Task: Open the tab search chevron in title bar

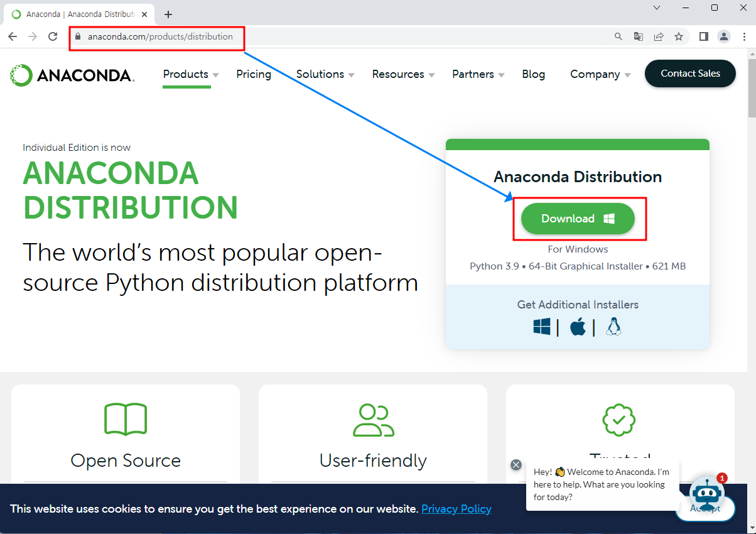Action: tap(657, 8)
